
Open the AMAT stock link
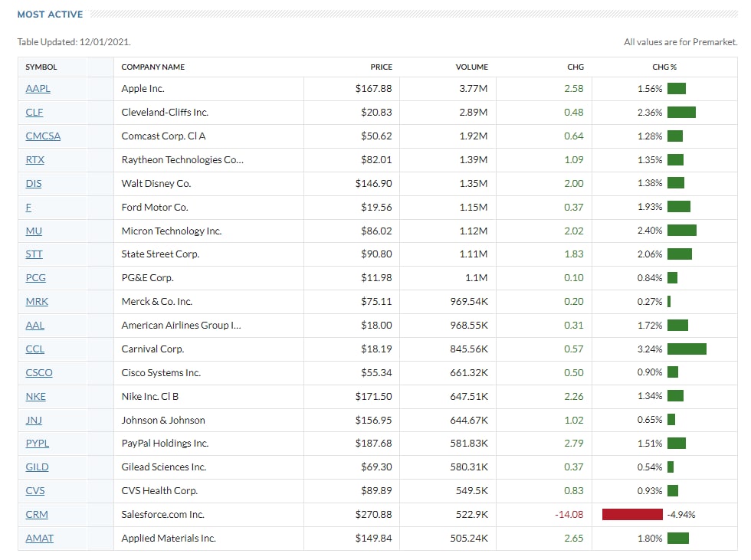[39, 538]
